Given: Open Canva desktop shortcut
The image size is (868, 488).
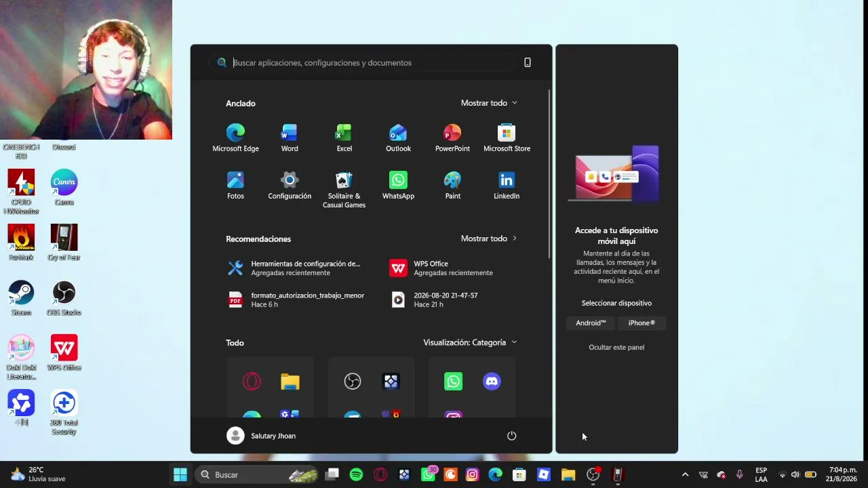Looking at the screenshot, I should [64, 188].
